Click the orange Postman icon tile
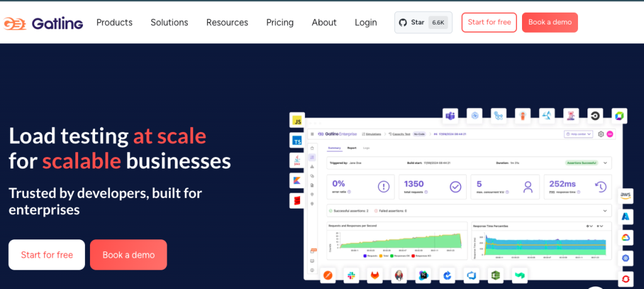 [x=327, y=276]
